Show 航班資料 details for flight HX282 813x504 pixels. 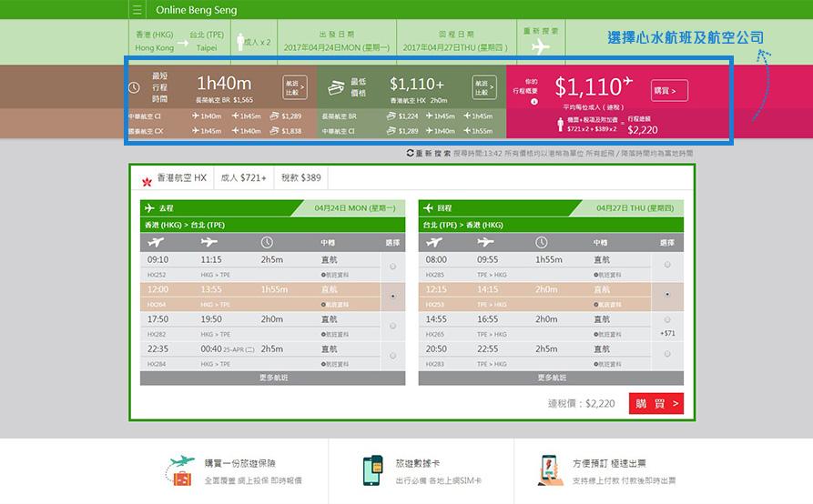tap(335, 335)
